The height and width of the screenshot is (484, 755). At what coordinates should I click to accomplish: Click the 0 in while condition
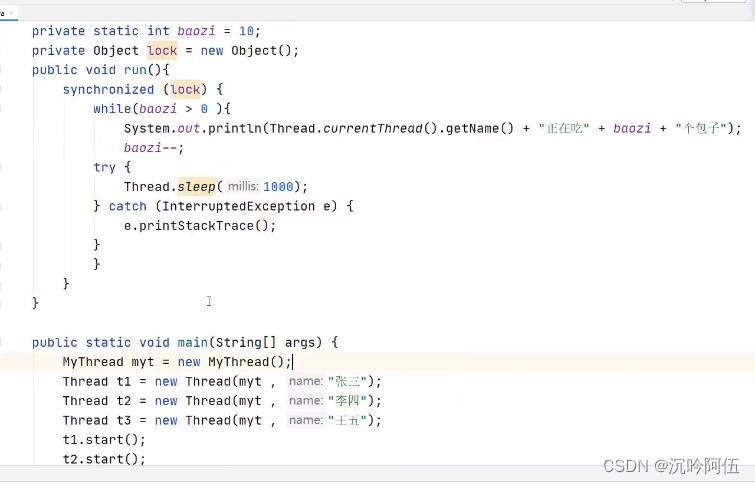click(204, 109)
